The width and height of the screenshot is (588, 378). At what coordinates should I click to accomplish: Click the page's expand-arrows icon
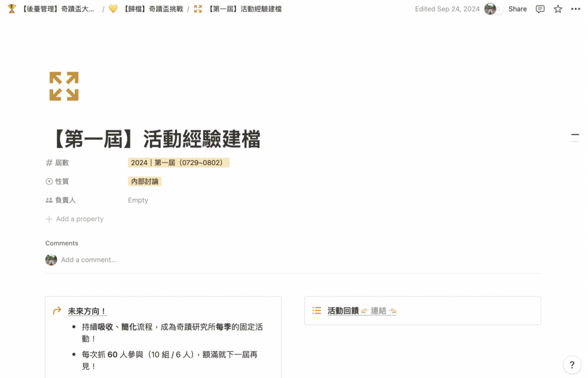point(64,86)
